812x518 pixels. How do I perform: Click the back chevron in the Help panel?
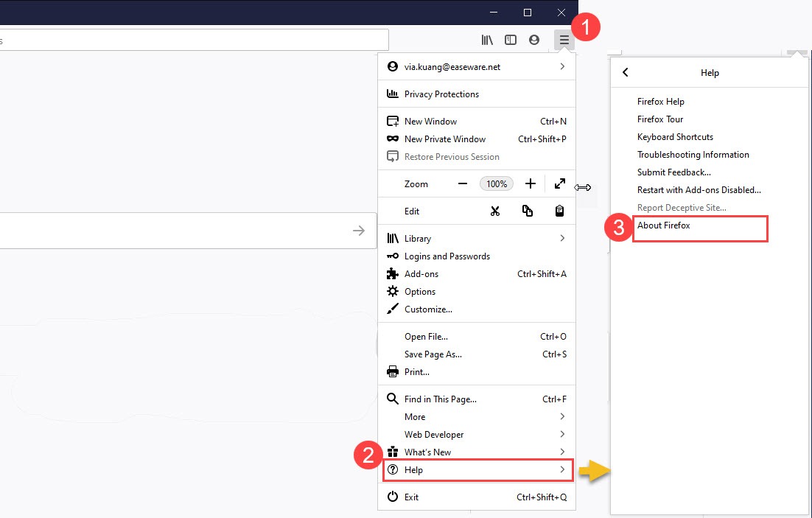(625, 72)
